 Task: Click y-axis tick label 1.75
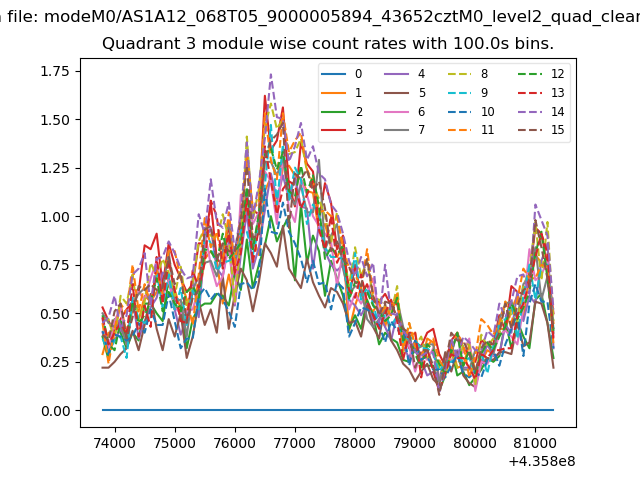55,71
